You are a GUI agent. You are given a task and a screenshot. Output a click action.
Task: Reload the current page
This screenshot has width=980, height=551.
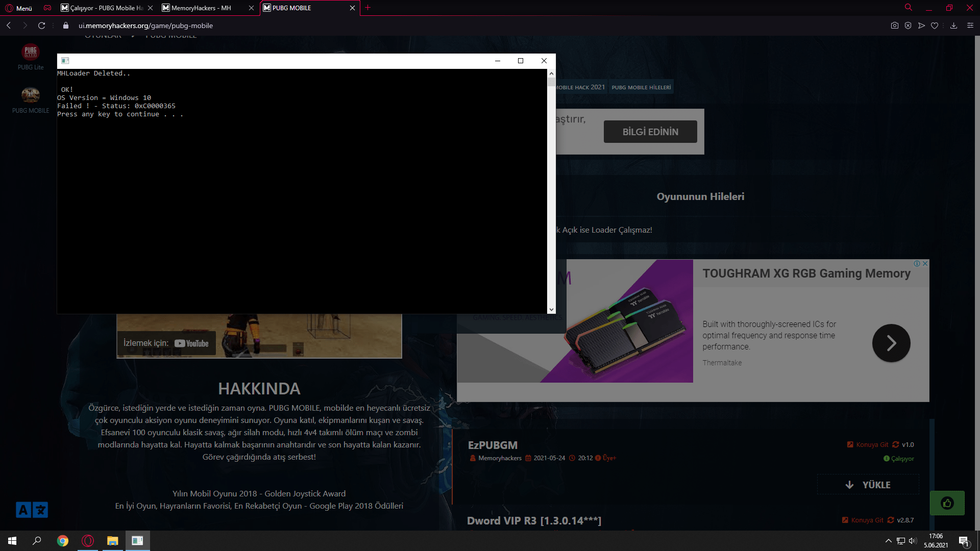point(42,26)
